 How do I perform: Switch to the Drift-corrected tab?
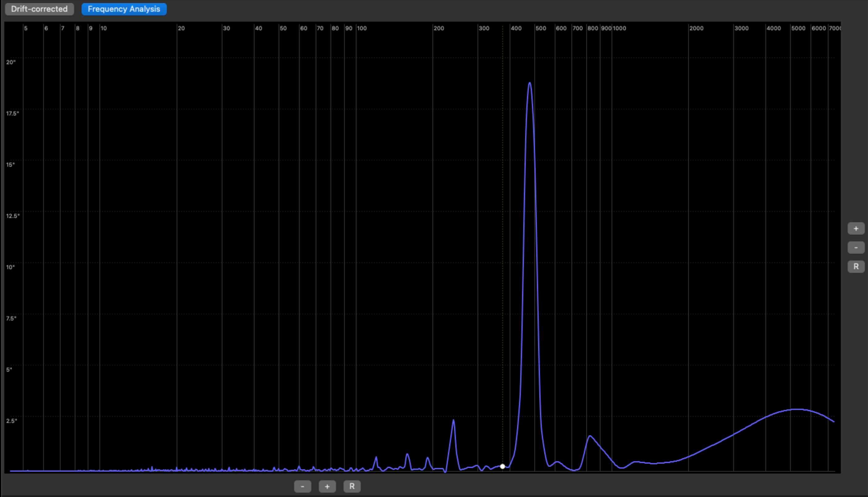(x=39, y=9)
